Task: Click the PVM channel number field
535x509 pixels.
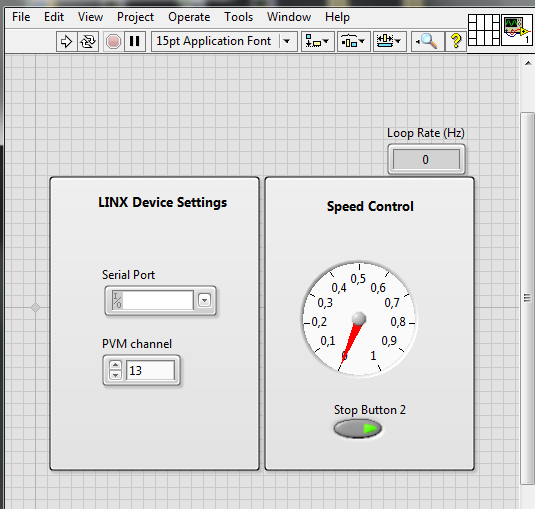Action: (150, 370)
